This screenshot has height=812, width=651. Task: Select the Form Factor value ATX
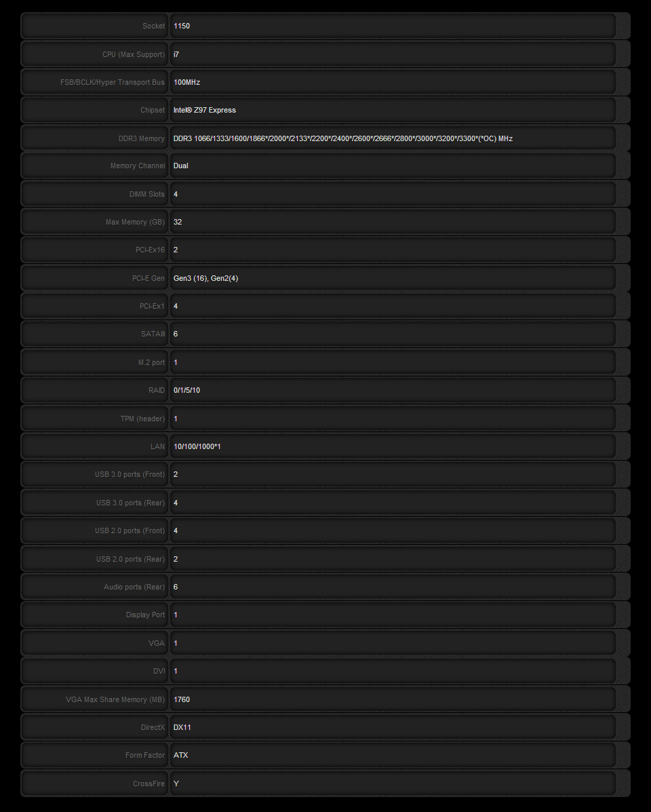click(x=180, y=755)
